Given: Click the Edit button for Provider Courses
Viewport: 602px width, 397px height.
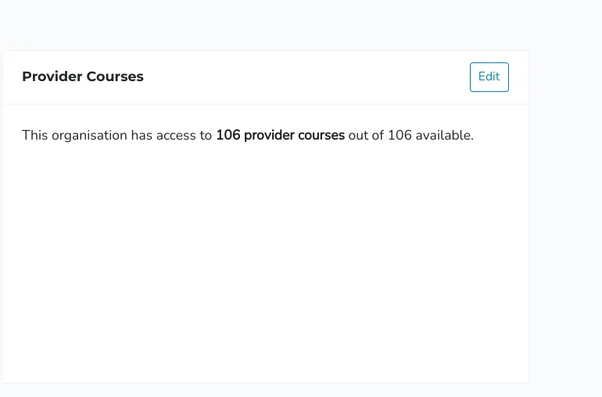Looking at the screenshot, I should click(489, 77).
